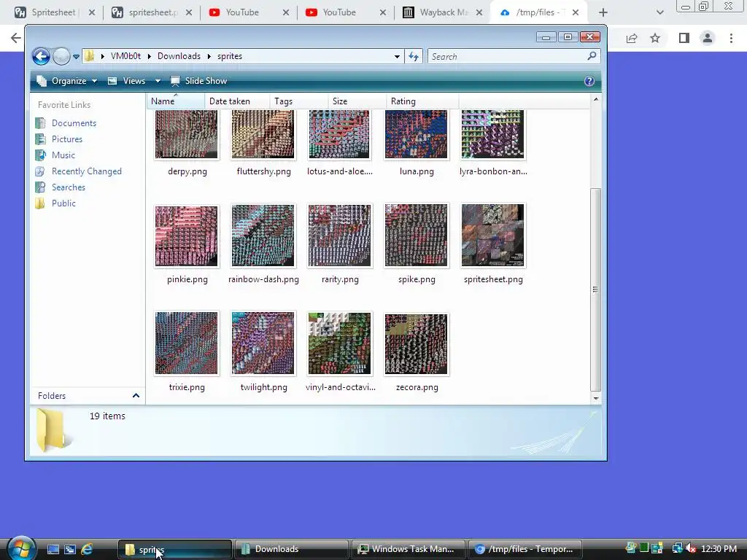Change view with the Views button
Image resolution: width=747 pixels, height=560 pixels.
tap(127, 81)
